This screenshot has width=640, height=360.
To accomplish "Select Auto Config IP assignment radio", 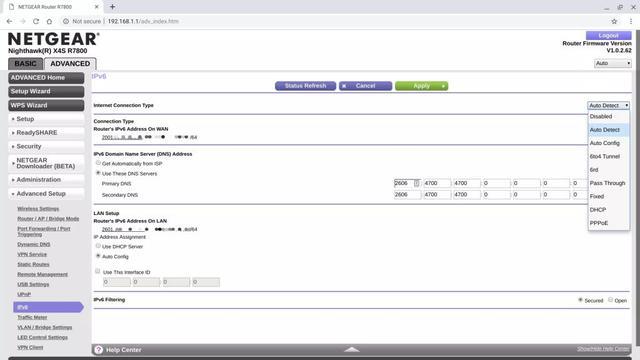I will tap(98, 256).
